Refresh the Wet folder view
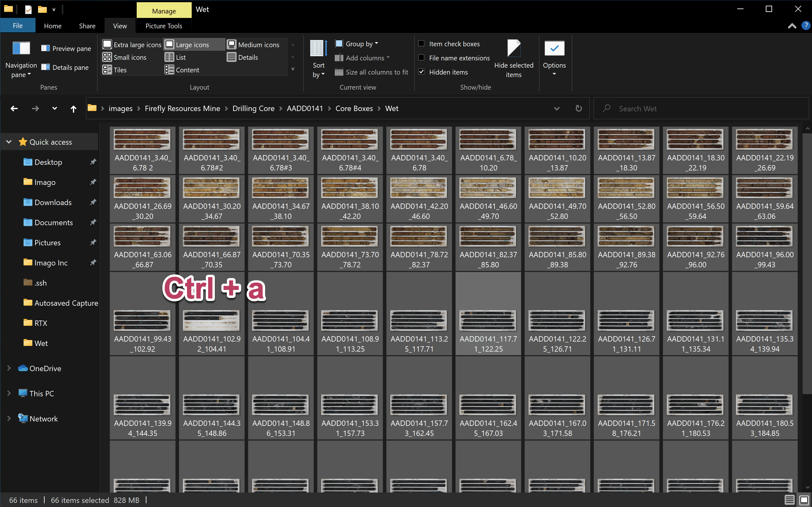The width and height of the screenshot is (812, 507). 579,108
